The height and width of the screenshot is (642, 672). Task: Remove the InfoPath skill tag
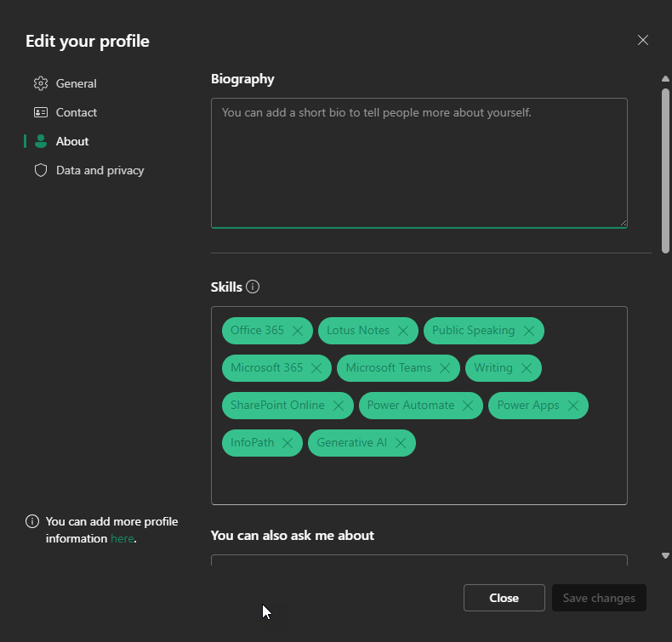click(x=288, y=443)
